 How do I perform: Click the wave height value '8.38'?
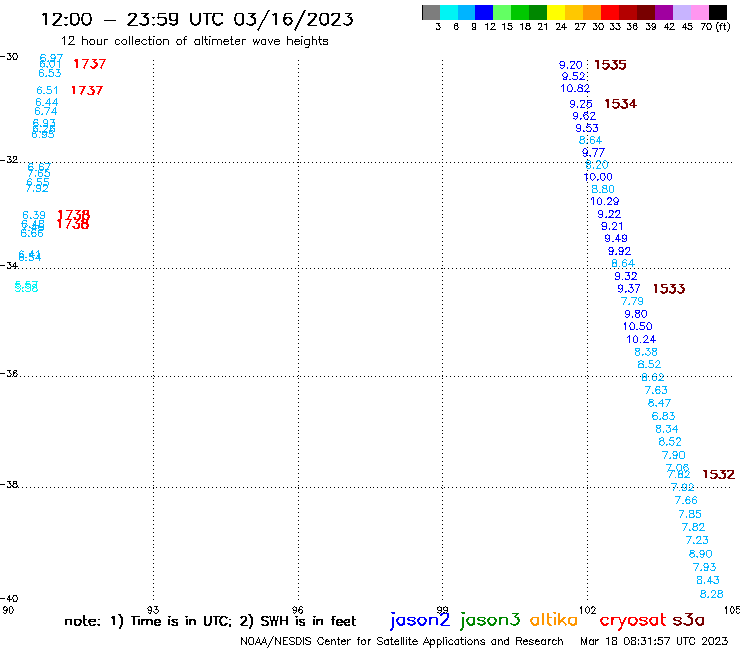[x=646, y=352]
